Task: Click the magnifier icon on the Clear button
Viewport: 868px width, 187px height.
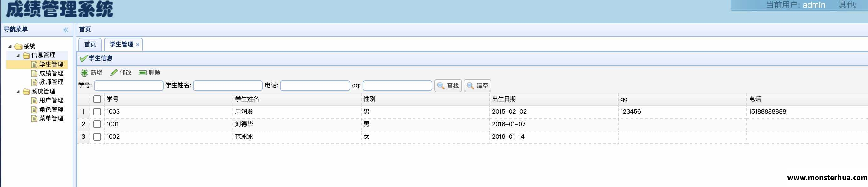Action: 470,86
